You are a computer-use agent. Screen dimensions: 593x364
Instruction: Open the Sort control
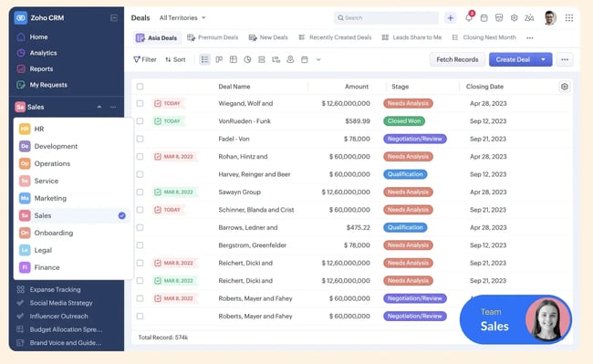(x=175, y=59)
